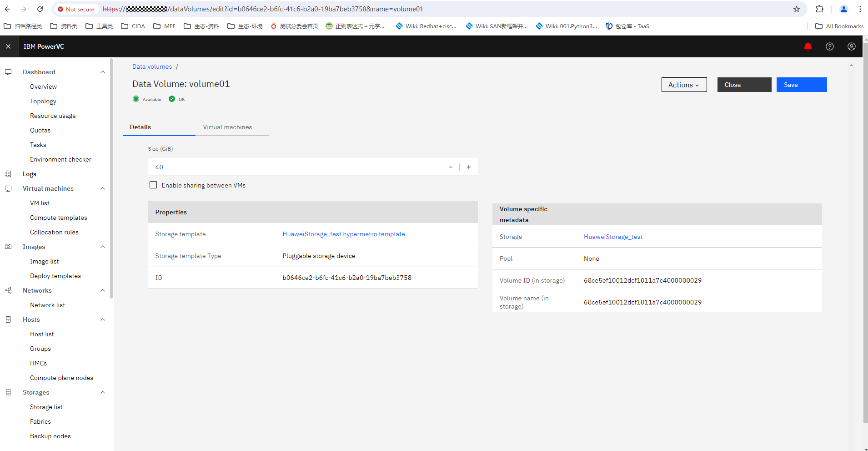Open Host list in sidebar

(42, 334)
